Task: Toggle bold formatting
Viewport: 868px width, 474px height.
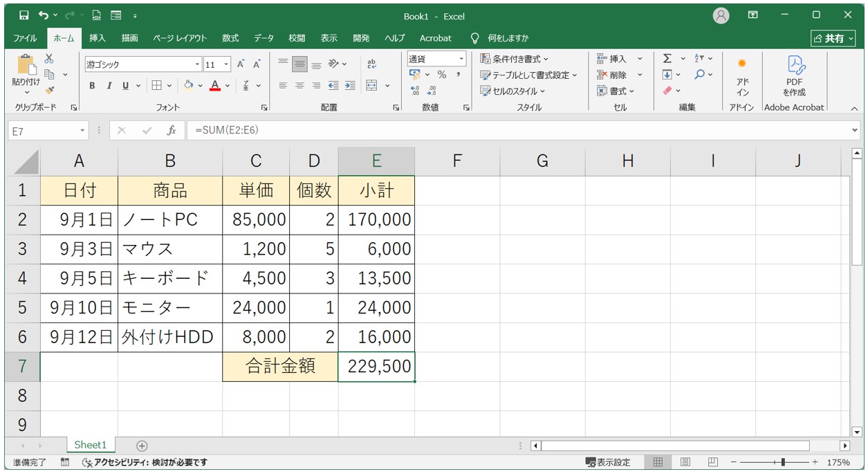Action: [x=92, y=86]
